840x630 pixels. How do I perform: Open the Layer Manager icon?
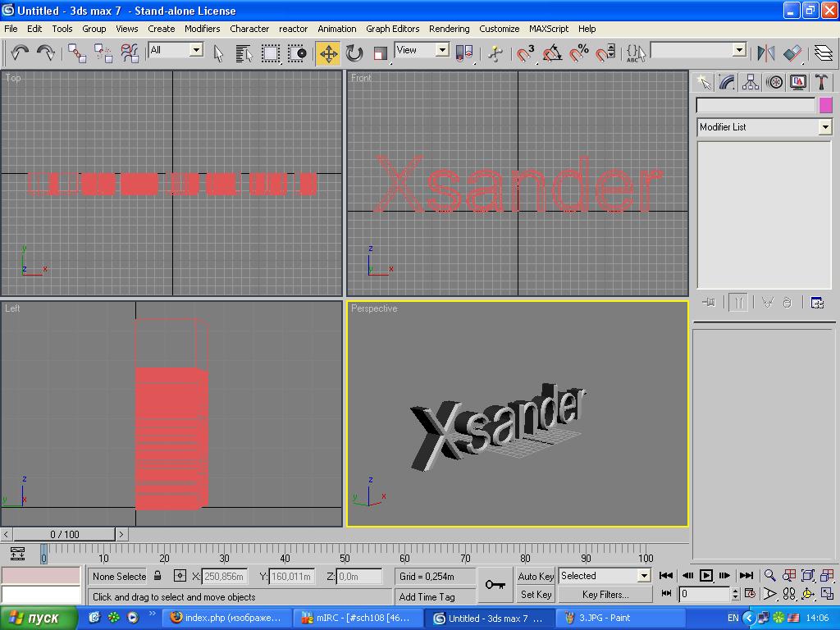click(823, 53)
